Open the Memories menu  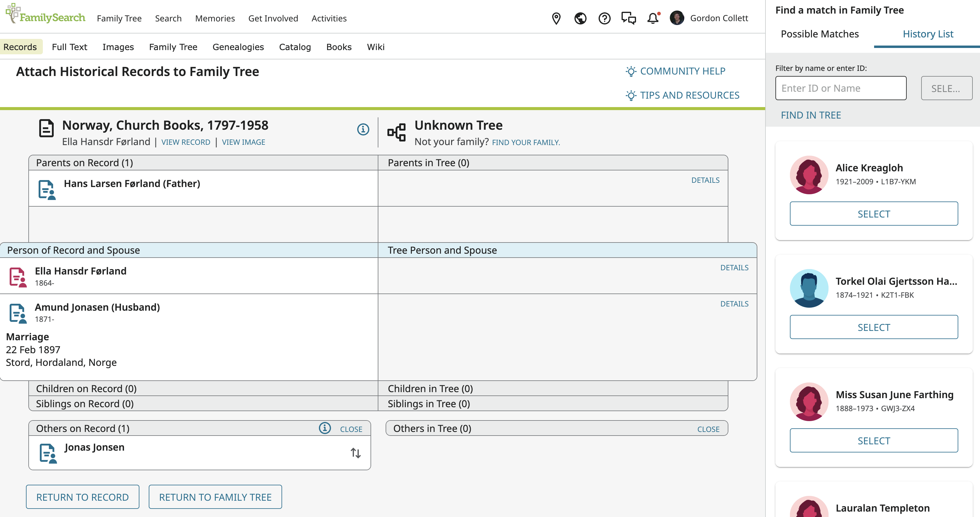click(x=215, y=18)
